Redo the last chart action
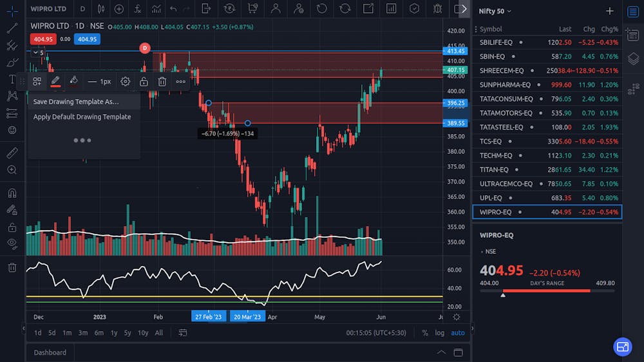 tap(187, 8)
